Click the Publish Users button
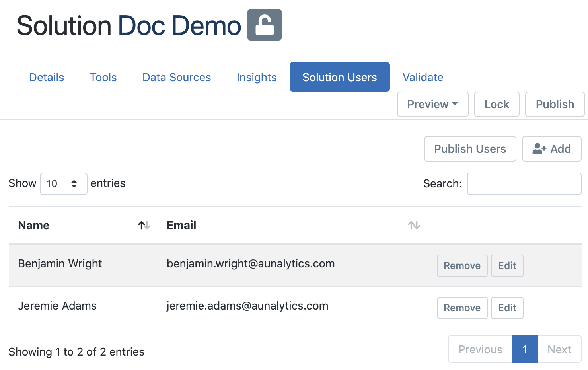Image resolution: width=588 pixels, height=370 pixels. (x=470, y=149)
